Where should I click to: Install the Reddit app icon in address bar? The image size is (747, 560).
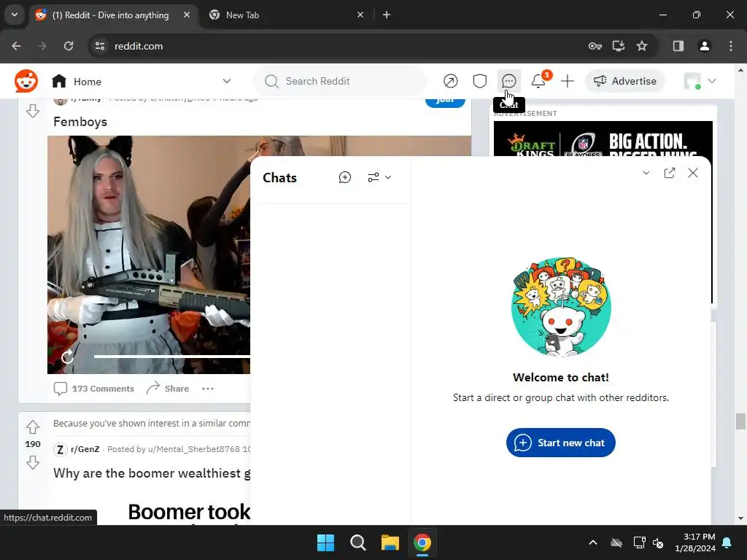point(619,46)
